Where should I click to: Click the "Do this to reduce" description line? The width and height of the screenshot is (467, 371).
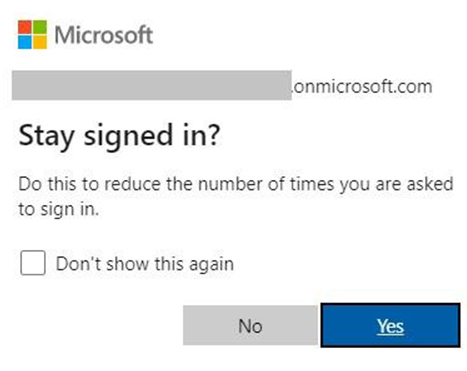(x=236, y=184)
